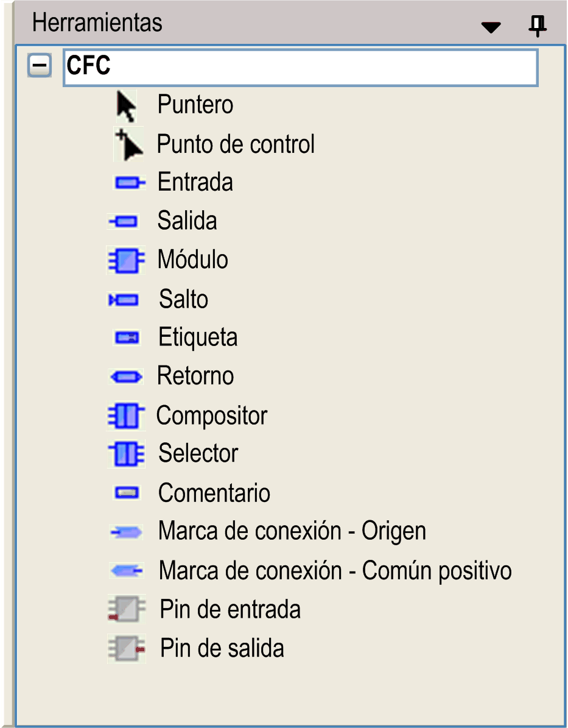
Task: Select Marca de conexión - Común positivo
Action: (335, 571)
